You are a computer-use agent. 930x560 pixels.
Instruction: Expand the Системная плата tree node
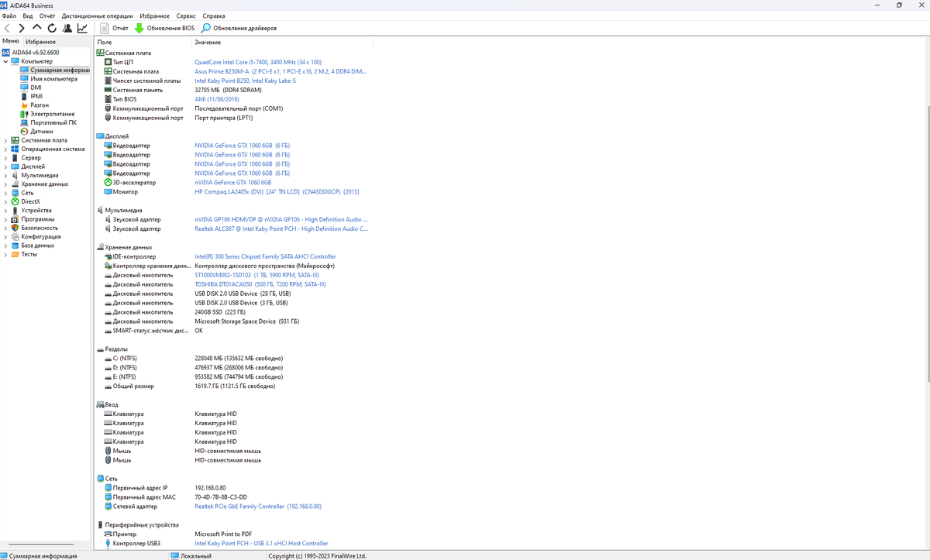point(5,140)
